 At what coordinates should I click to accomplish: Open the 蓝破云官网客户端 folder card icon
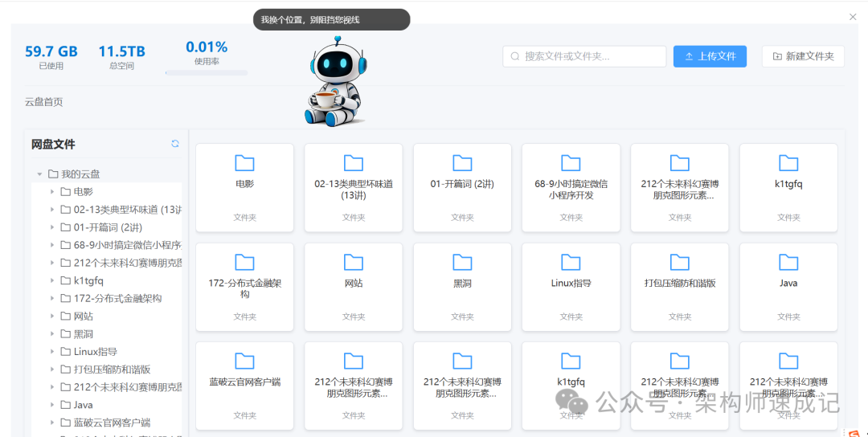pyautogui.click(x=244, y=361)
